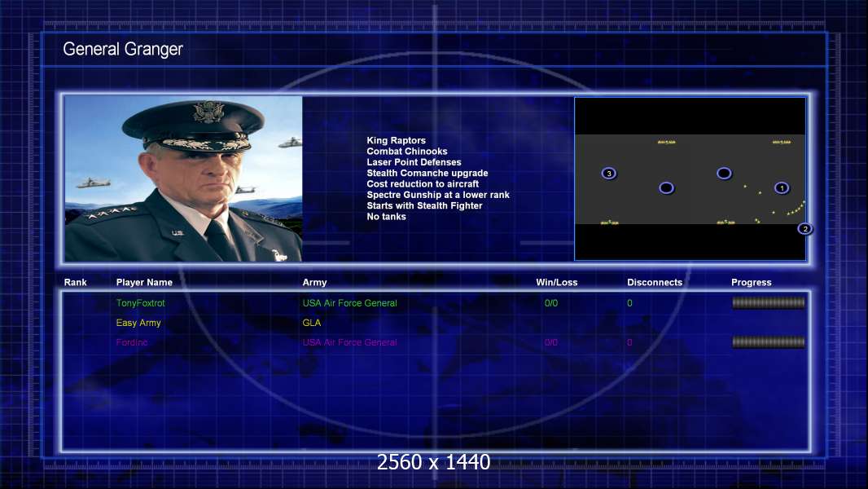Click start position marker 2 on minimap
Image resolution: width=868 pixels, height=489 pixels.
click(x=804, y=228)
